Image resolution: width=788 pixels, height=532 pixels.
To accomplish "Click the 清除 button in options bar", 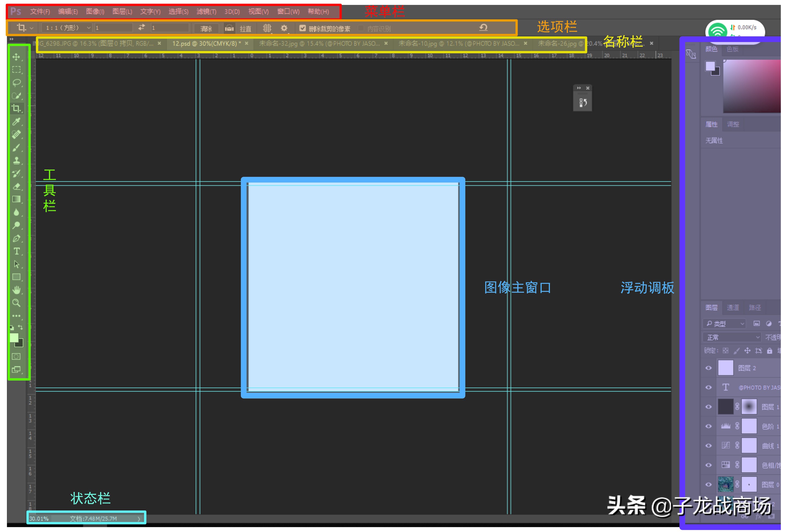I will pos(206,28).
